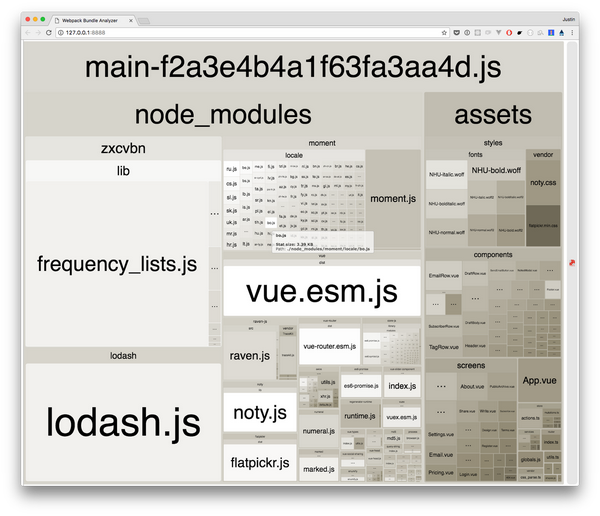The image size is (600, 516).
Task: Select the About.vue screen block
Action: click(x=472, y=387)
